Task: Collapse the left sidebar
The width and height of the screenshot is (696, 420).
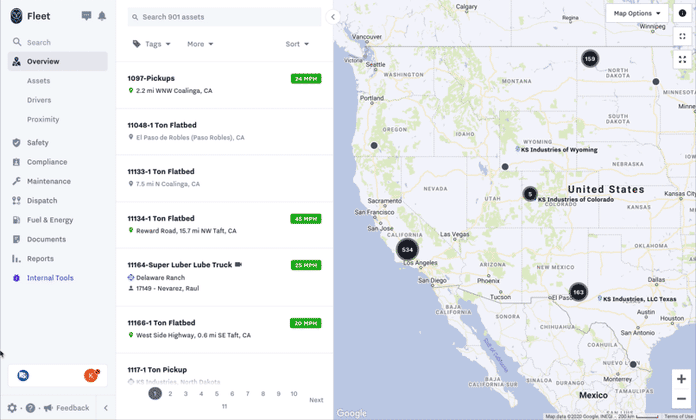Action: [105, 408]
